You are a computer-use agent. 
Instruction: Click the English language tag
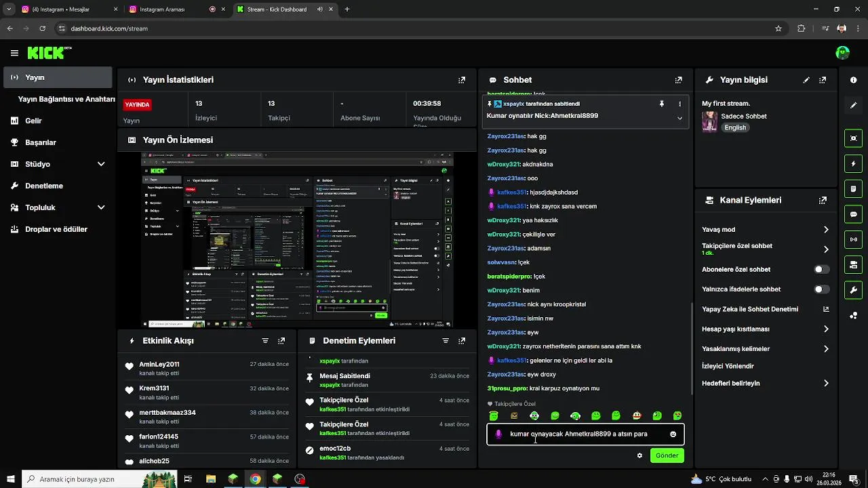point(735,127)
